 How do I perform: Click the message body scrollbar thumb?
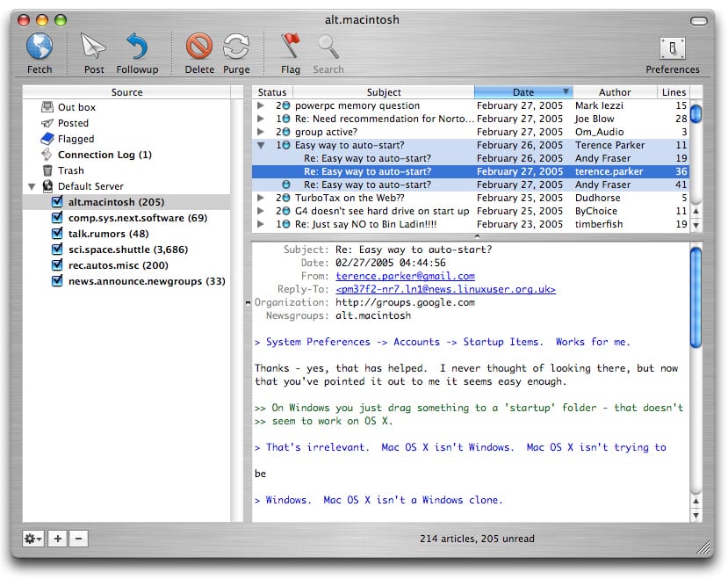696,297
